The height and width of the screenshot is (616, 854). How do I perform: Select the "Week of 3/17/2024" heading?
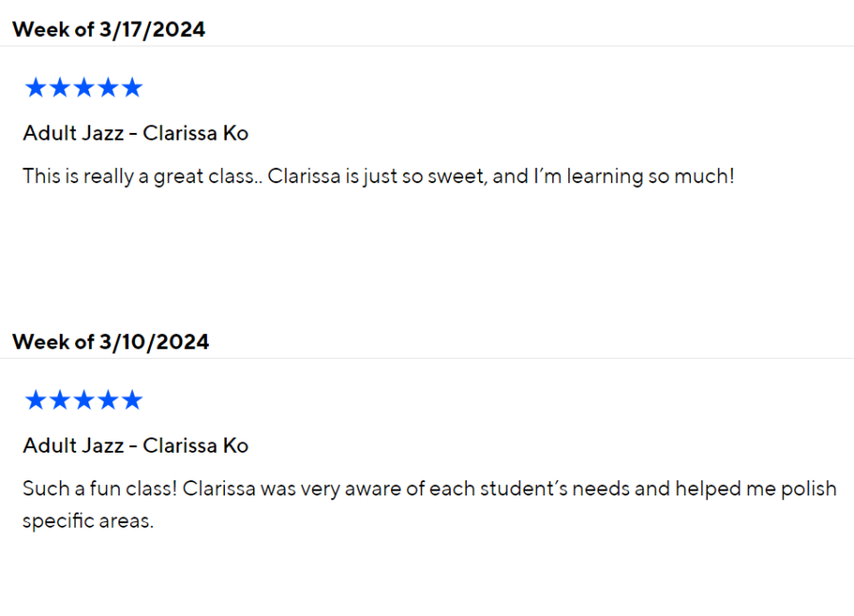click(x=108, y=29)
